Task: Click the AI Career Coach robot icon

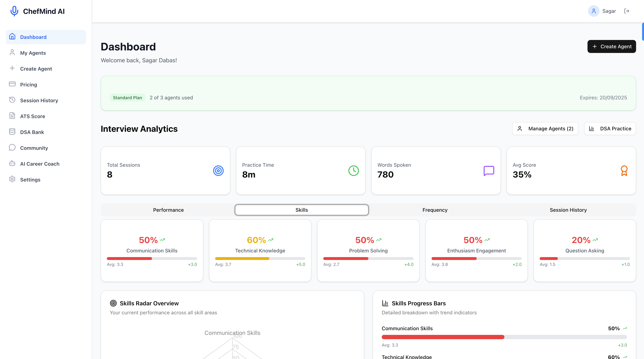Action: pos(12,163)
